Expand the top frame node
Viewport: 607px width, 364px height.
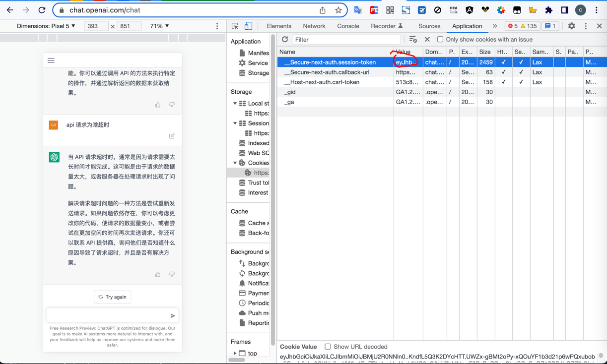[x=235, y=354]
